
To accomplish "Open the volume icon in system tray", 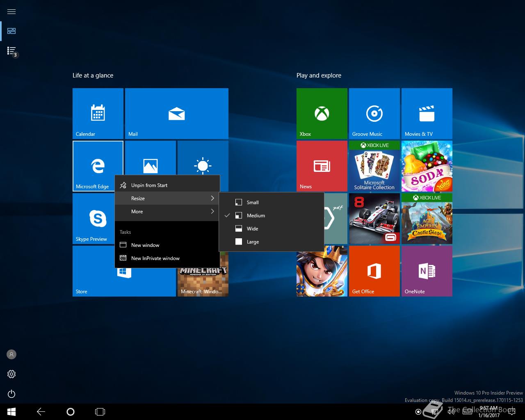I will [x=451, y=412].
